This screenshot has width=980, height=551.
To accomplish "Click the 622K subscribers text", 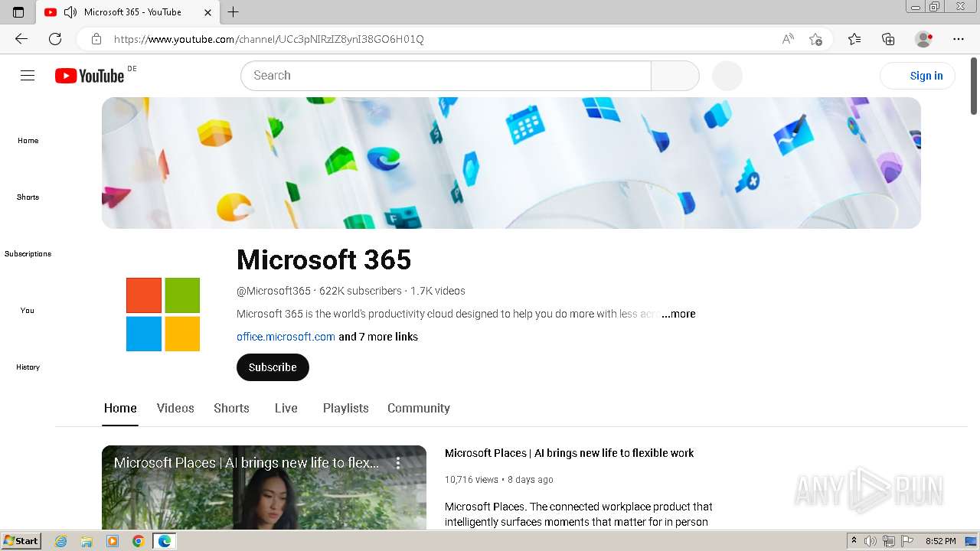I will pyautogui.click(x=361, y=291).
